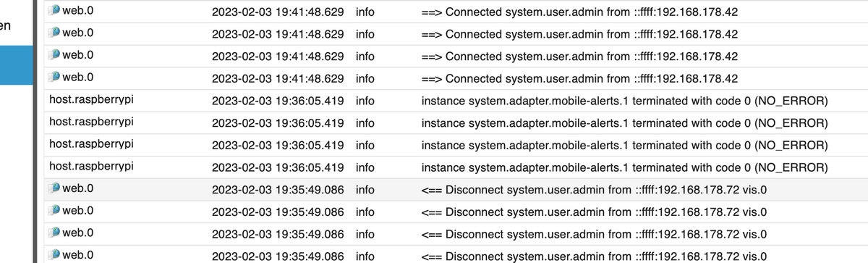Select the web.0 source text in highlighted row
The image size is (868, 263).
coord(78,189)
